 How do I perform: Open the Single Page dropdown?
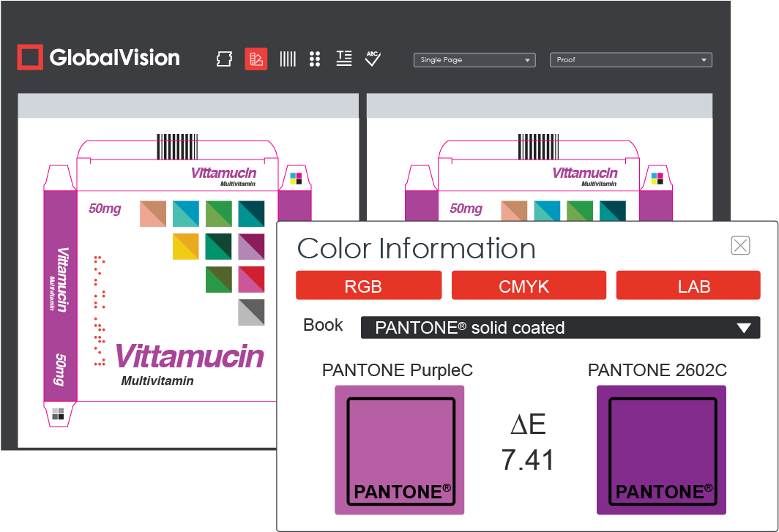(x=474, y=59)
